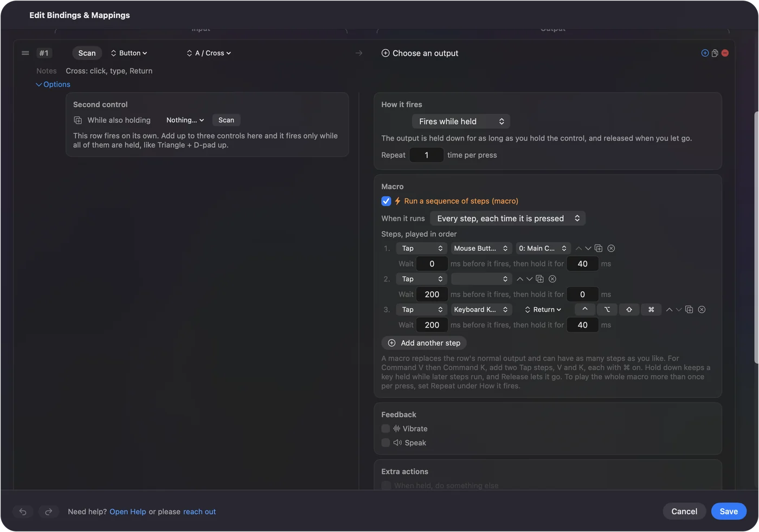Image resolution: width=759 pixels, height=532 pixels.
Task: Click Add another step
Action: [x=424, y=343]
